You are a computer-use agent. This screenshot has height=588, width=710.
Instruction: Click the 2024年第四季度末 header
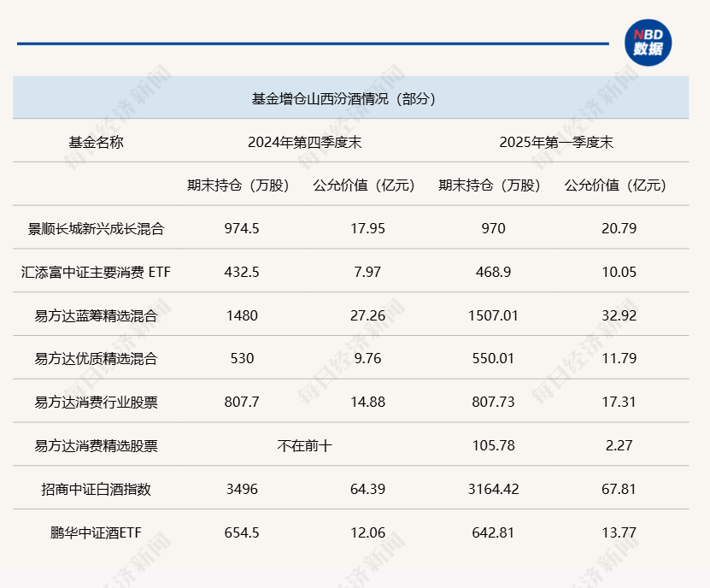304,142
